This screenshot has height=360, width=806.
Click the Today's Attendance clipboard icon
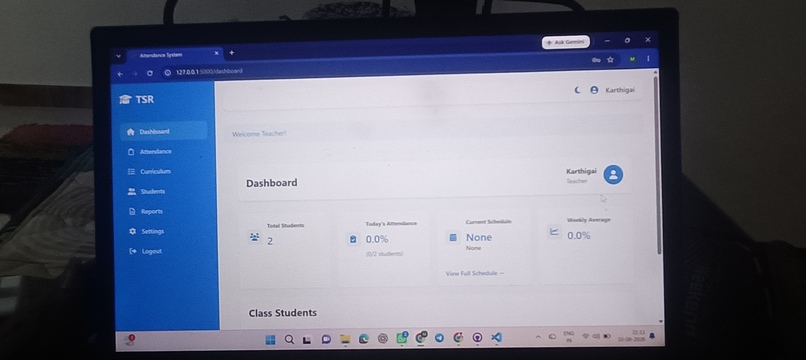353,239
